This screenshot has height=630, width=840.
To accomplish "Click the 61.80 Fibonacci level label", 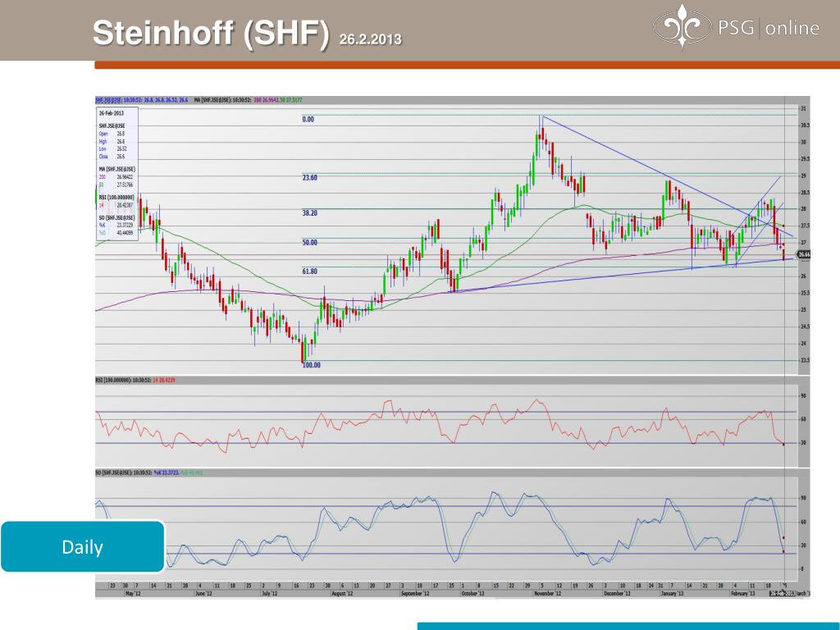I will [x=309, y=272].
